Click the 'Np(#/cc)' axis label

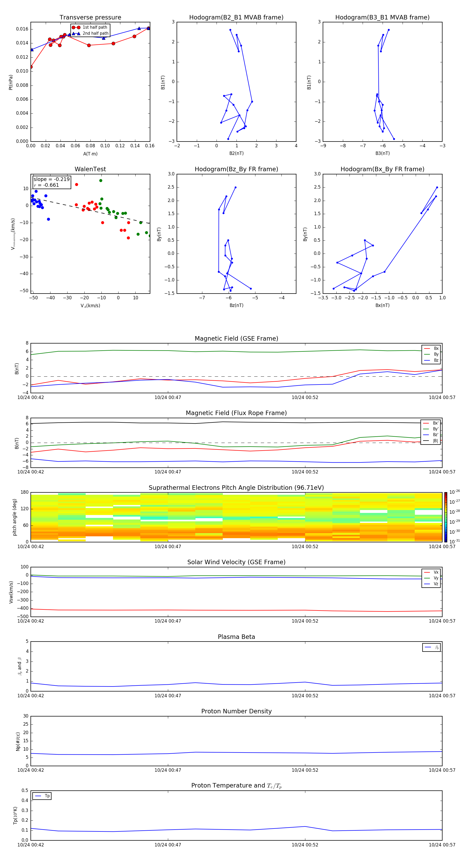[18, 741]
